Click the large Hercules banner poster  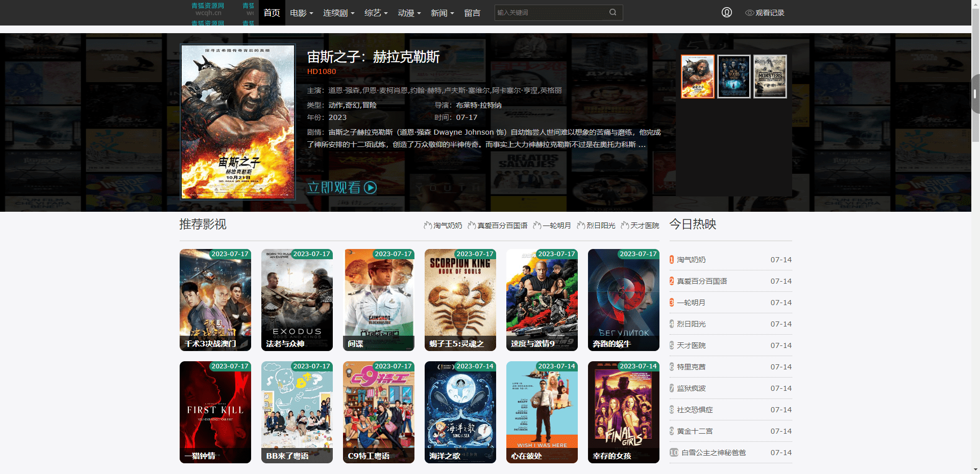(x=237, y=122)
